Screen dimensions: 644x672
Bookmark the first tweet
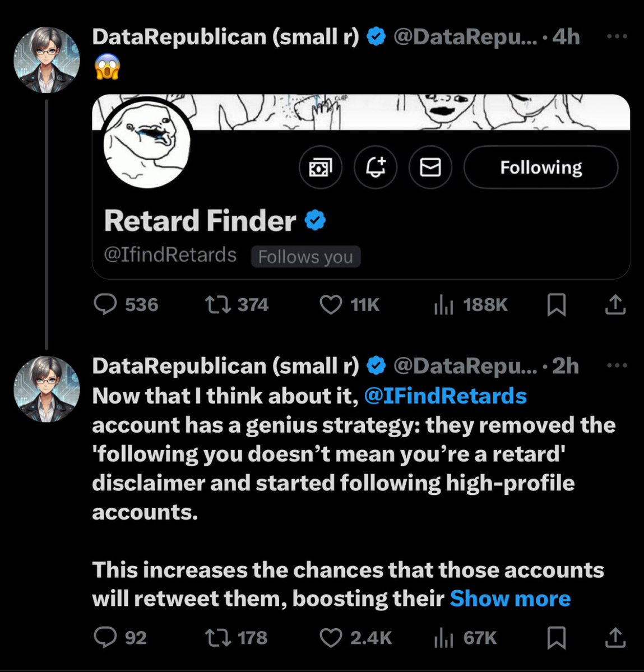coord(556,304)
